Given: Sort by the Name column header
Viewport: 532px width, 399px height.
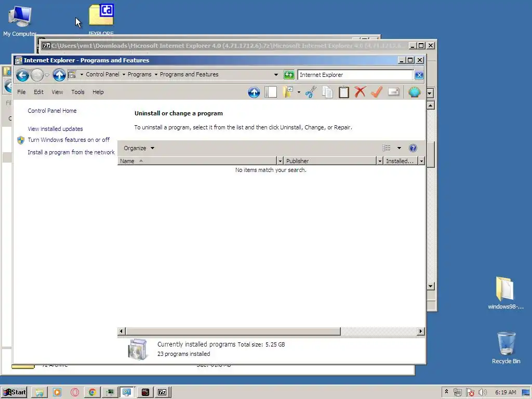Looking at the screenshot, I should [197, 161].
